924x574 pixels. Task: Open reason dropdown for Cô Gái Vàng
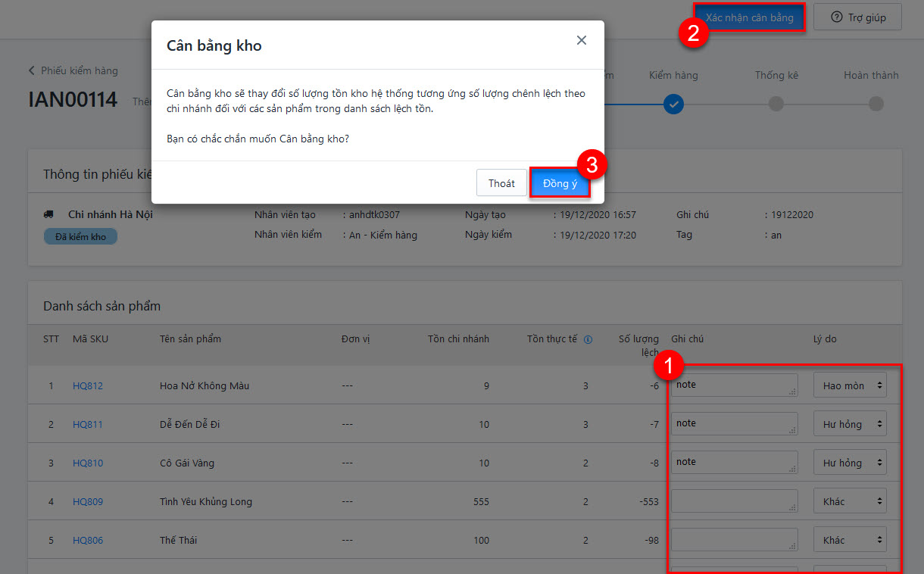pos(850,463)
